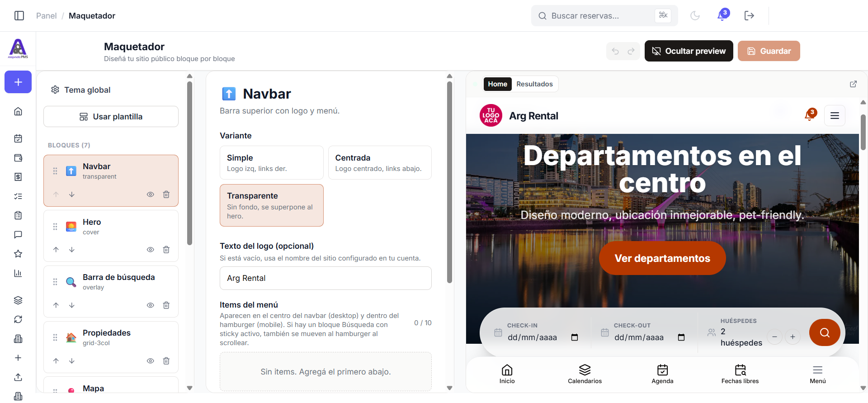Open Calendarios in bottom preview menu
Screen dimensions: 868x403
point(585,374)
